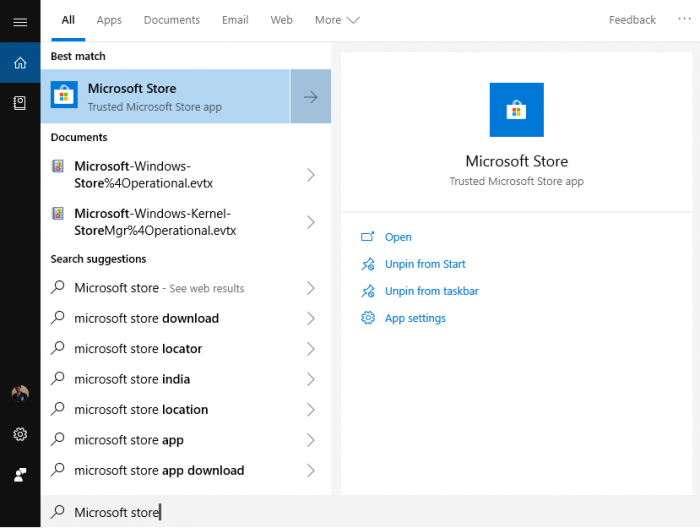Open the three-dot options menu at top right
The image size is (700, 528).
click(684, 19)
